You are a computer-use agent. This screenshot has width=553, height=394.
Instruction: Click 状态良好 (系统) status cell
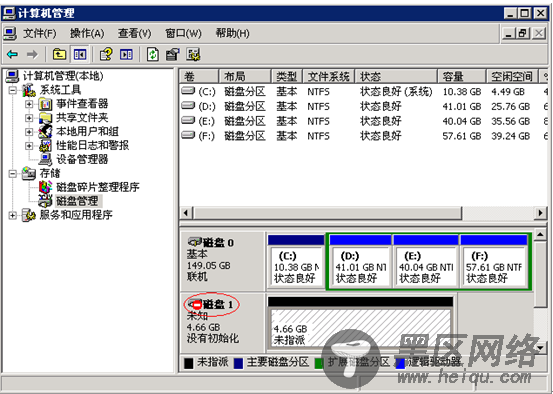point(396,92)
